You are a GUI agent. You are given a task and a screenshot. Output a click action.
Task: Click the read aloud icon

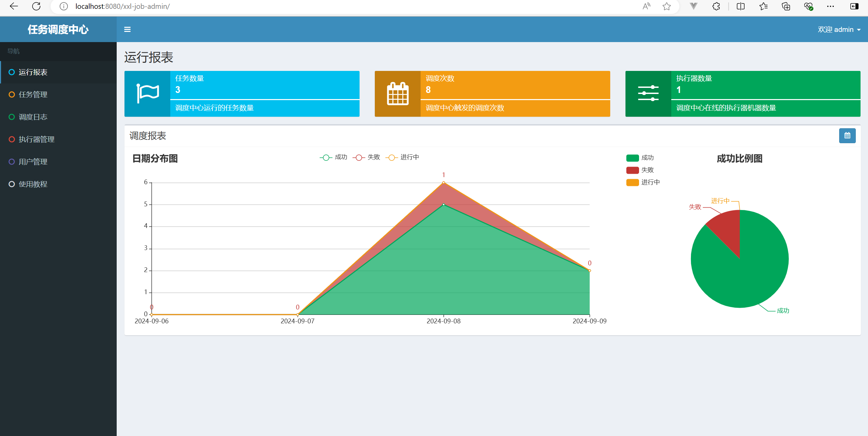pyautogui.click(x=647, y=6)
